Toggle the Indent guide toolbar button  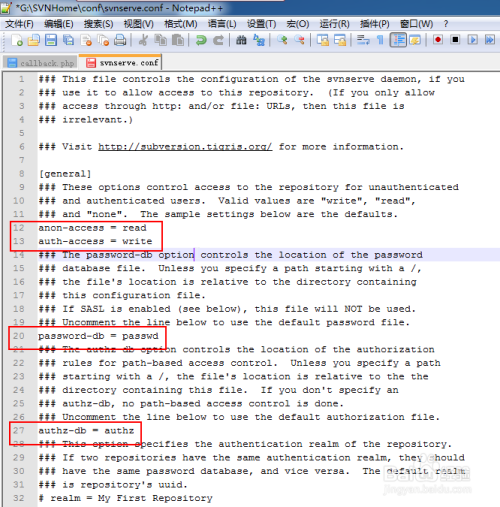coord(398,40)
